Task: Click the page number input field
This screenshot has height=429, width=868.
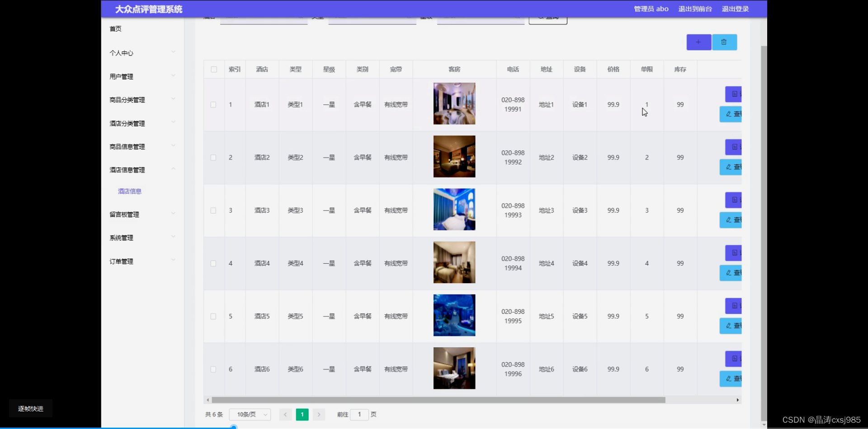Action: coord(359,414)
